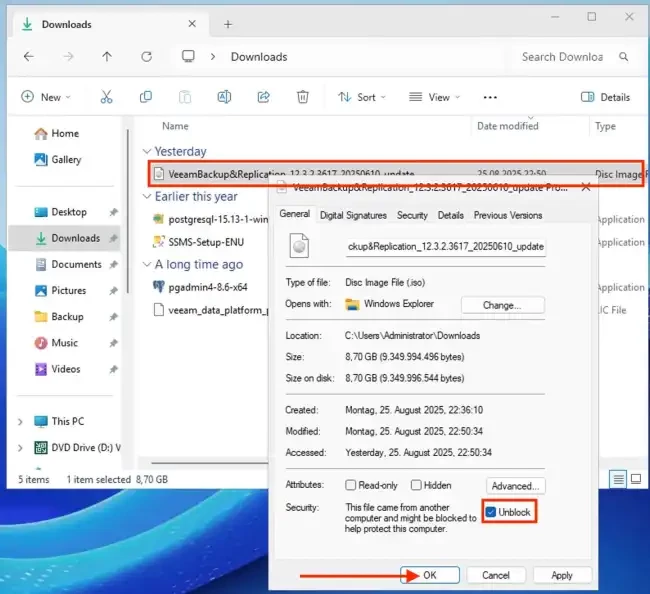Viewport: 650px width, 594px height.
Task: Sort by the Name column header
Action: 175,126
